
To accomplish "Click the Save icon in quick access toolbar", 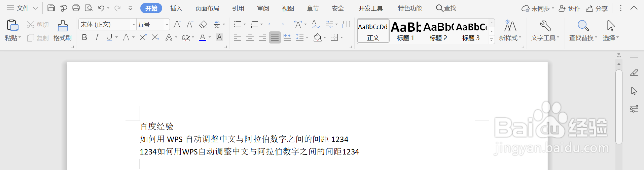I will (51, 8).
